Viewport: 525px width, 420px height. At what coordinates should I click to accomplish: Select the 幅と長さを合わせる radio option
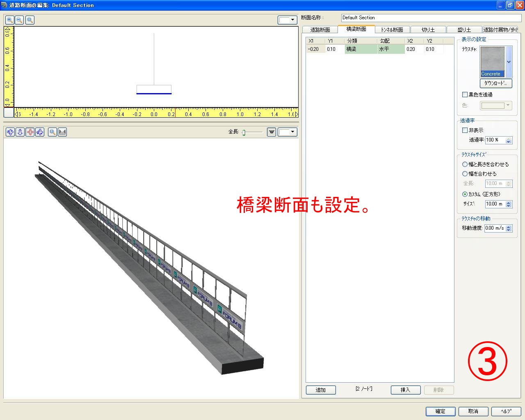[x=465, y=164]
